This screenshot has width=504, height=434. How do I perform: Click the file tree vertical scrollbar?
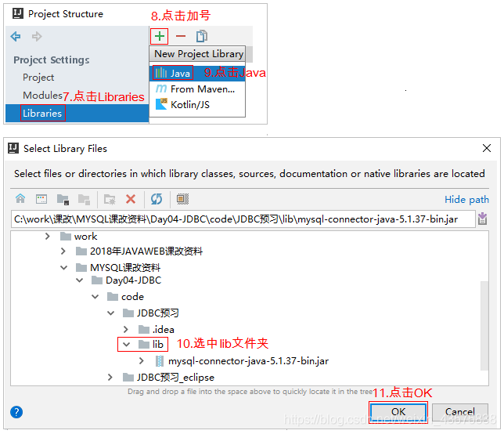pyautogui.click(x=484, y=326)
